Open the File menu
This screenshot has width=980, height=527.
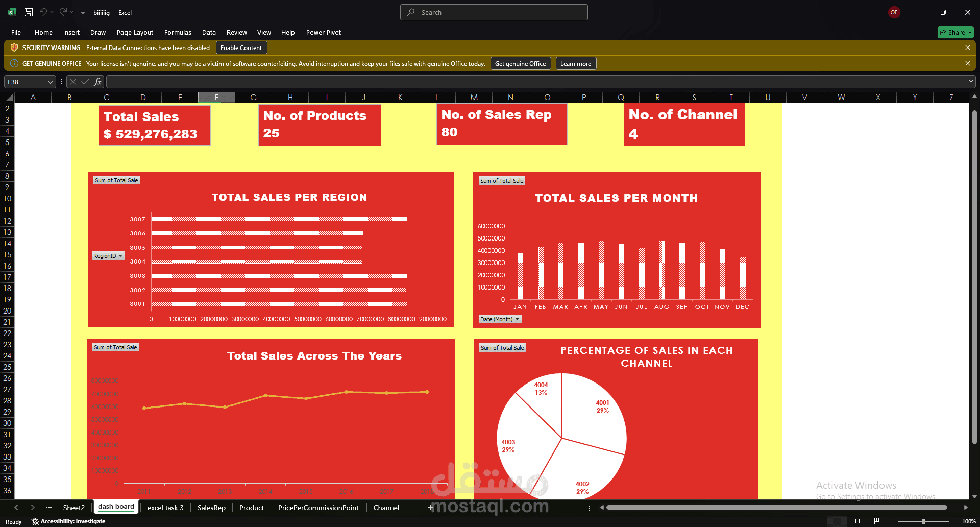pos(16,32)
